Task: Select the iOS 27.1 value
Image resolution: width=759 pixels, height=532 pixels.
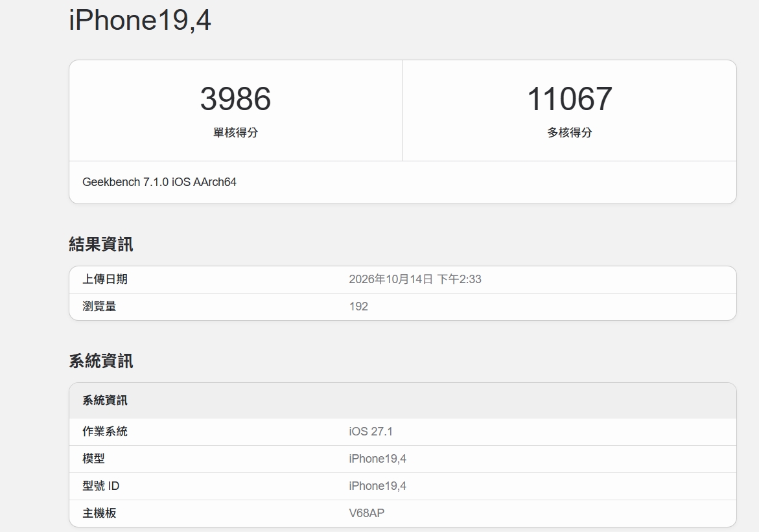Action: (371, 432)
